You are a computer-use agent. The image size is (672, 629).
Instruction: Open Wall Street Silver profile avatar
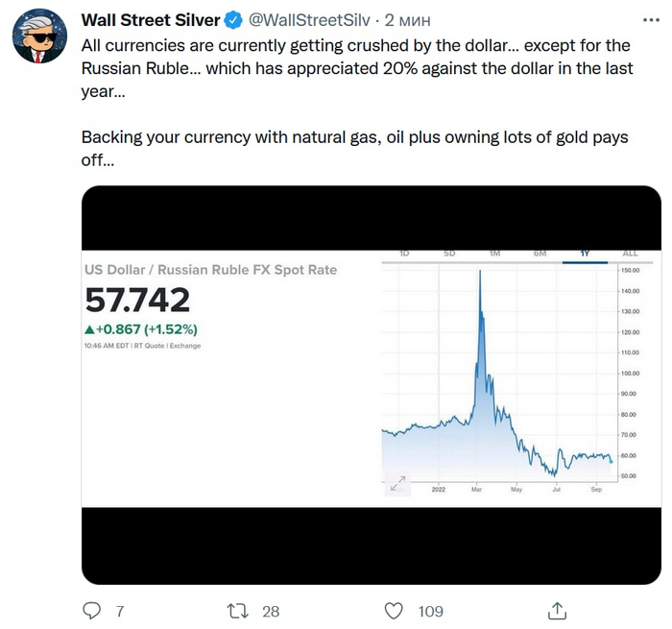(37, 37)
